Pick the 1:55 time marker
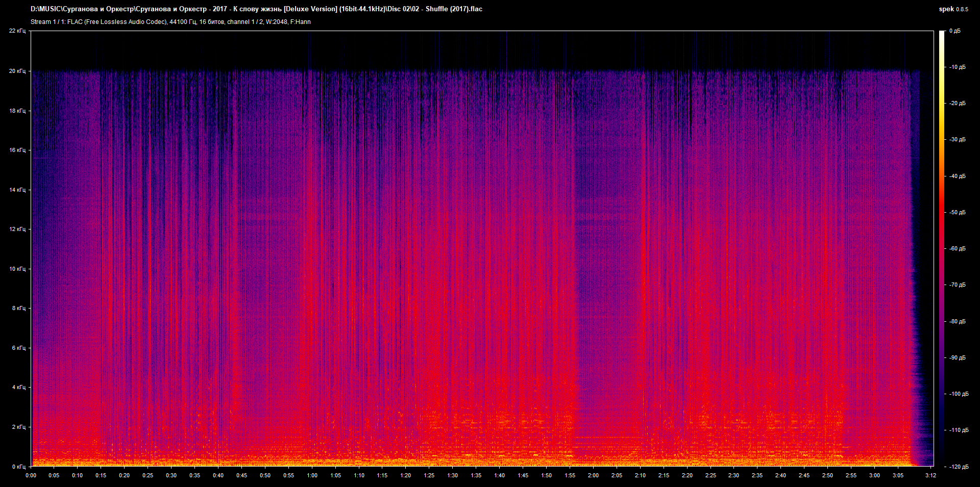980x487 pixels. point(570,475)
